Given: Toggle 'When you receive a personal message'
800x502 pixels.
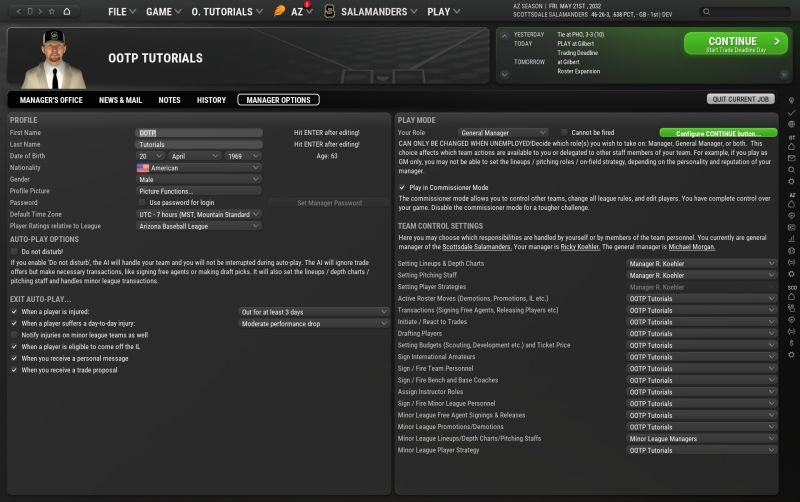Looking at the screenshot, I should 14,359.
